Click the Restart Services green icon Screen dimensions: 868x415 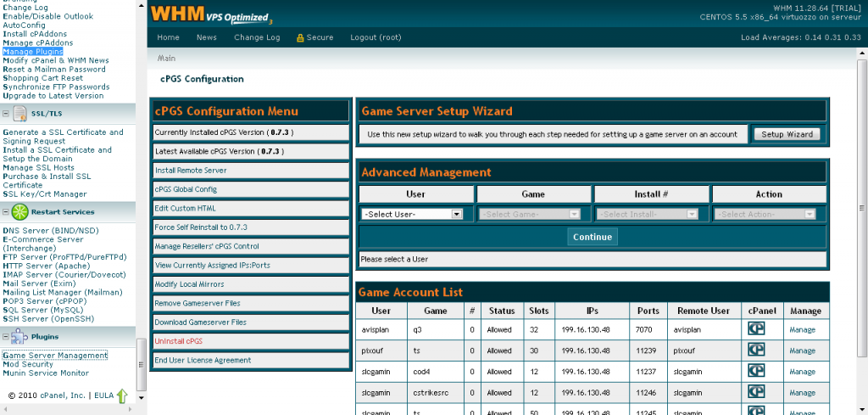[20, 211]
